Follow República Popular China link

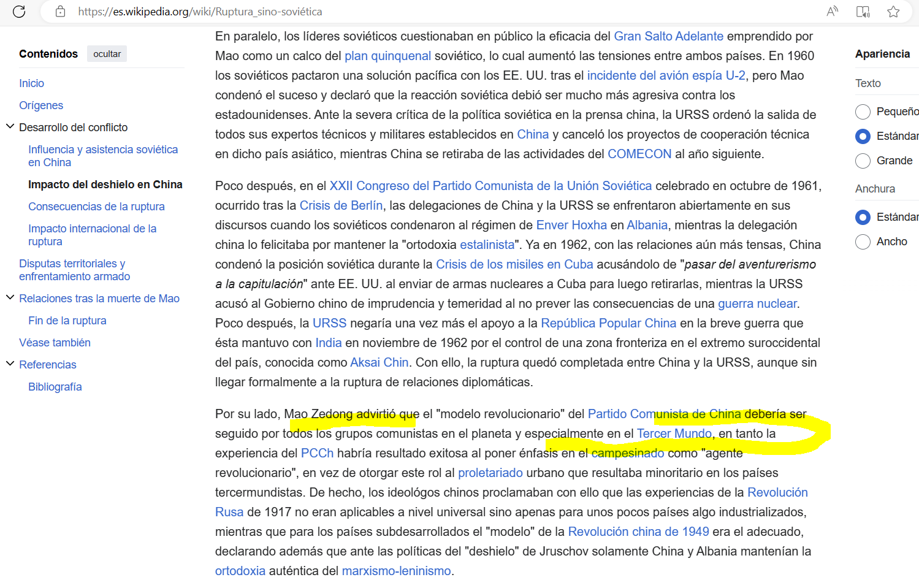[608, 323]
